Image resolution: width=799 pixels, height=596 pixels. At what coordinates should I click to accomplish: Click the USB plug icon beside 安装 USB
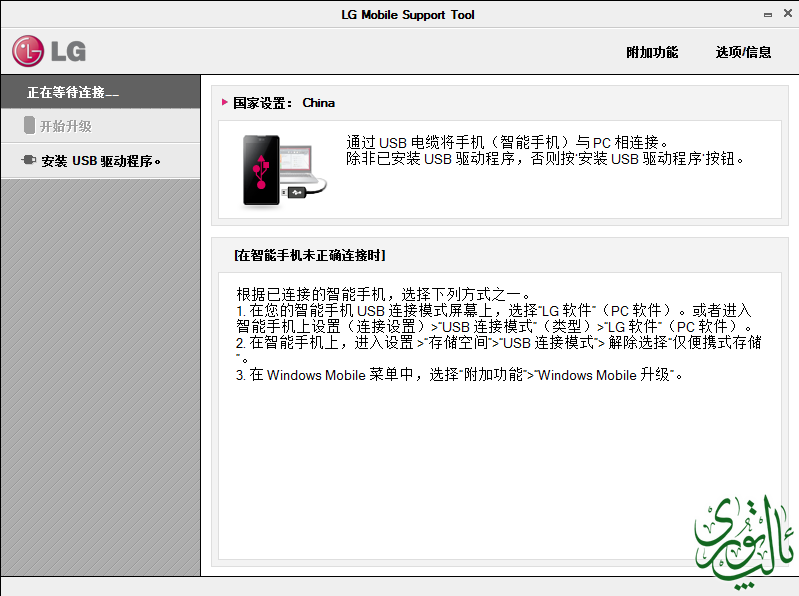(29, 160)
